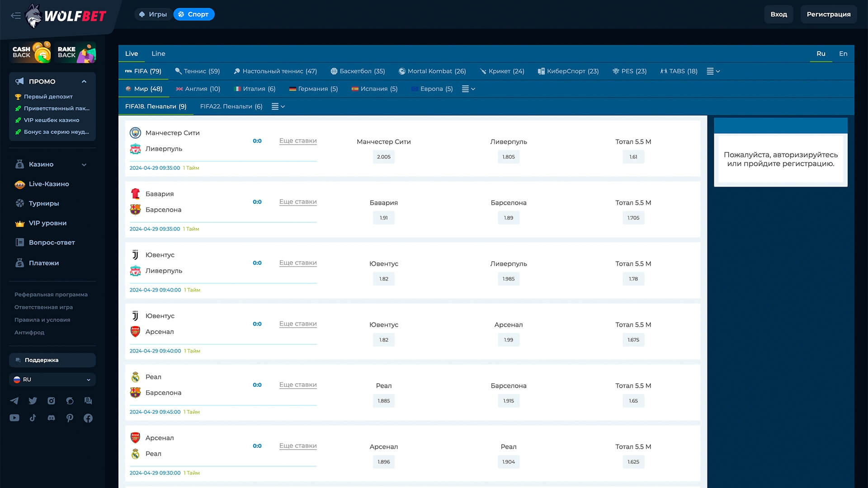The width and height of the screenshot is (868, 488).
Task: Switch to the Line tab
Action: (x=158, y=54)
